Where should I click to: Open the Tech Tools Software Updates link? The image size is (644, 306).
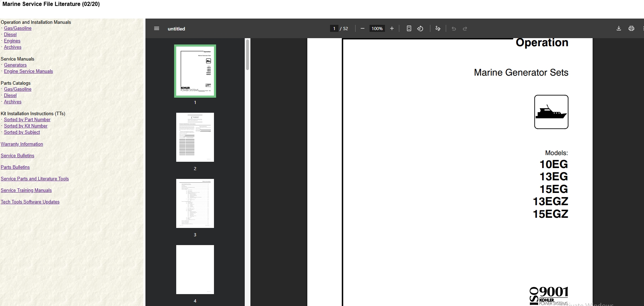click(30, 202)
